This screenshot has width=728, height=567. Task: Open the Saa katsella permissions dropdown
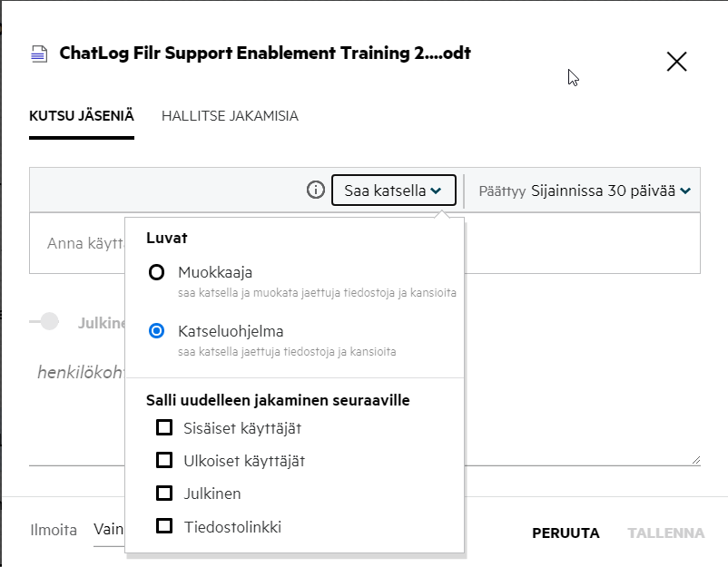click(x=392, y=191)
